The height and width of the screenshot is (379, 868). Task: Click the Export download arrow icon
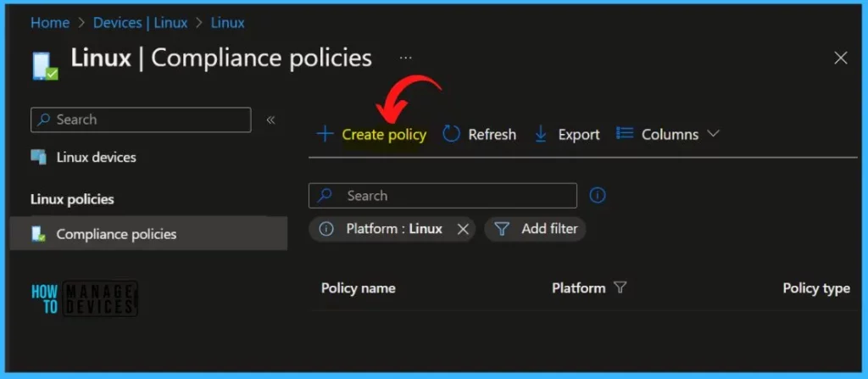(x=541, y=134)
